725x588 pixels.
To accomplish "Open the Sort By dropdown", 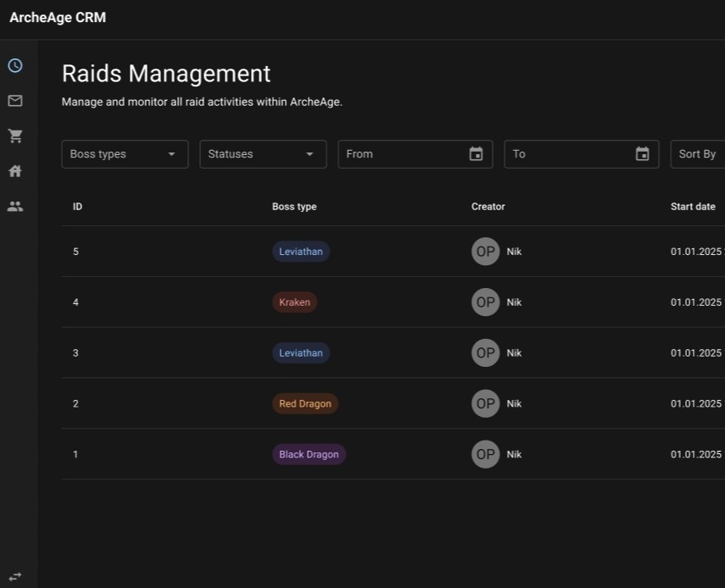I will click(x=698, y=154).
